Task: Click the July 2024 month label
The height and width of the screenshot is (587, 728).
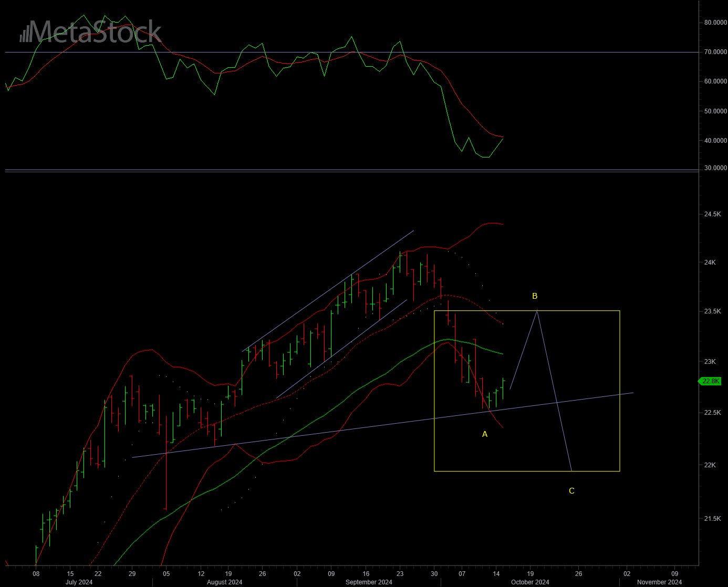Action: (79, 582)
